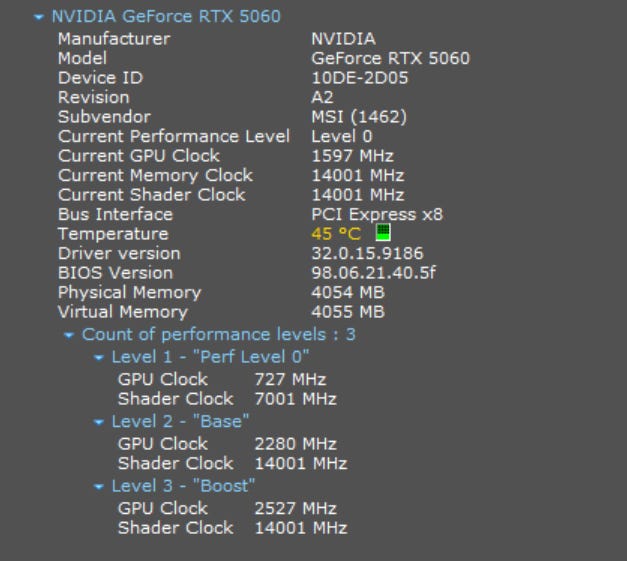Select the Manufacturer row
627x561 pixels.
click(114, 39)
